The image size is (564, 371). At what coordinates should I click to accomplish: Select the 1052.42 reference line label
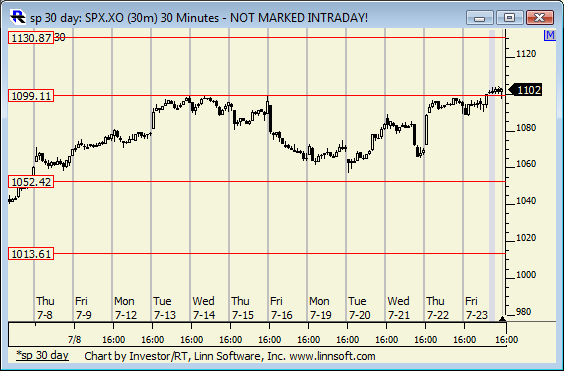click(31, 182)
